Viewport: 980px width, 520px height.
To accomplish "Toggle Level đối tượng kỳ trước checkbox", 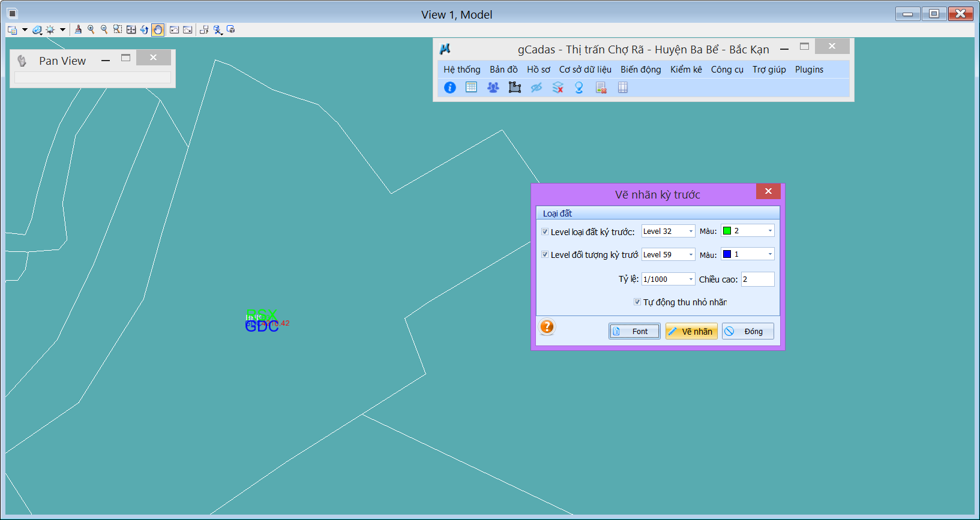I will click(x=545, y=254).
